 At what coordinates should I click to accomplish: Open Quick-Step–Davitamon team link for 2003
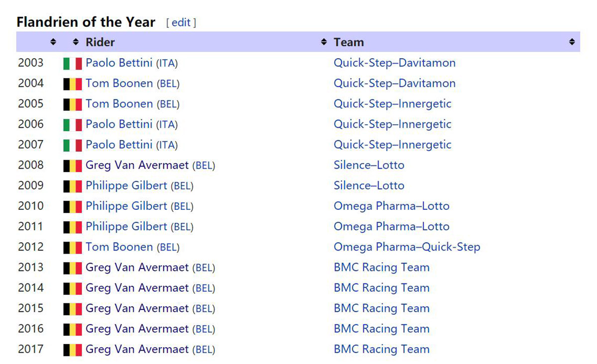pos(395,63)
